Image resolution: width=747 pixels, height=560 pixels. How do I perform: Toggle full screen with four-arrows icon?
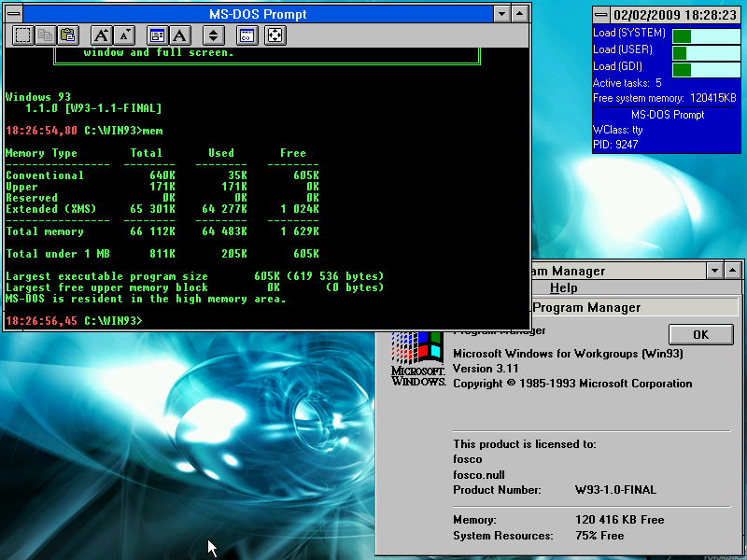275,35
